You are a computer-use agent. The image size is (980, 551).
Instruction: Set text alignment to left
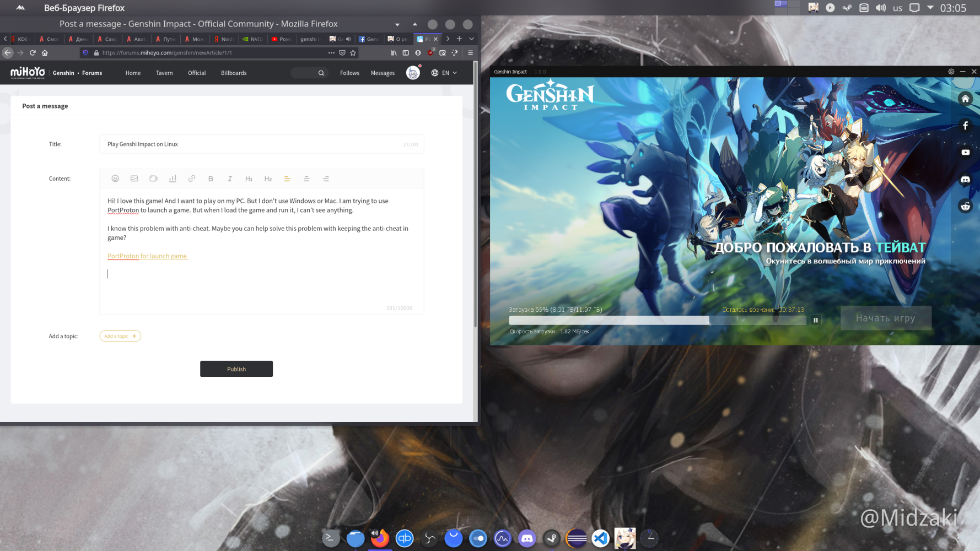click(x=287, y=179)
